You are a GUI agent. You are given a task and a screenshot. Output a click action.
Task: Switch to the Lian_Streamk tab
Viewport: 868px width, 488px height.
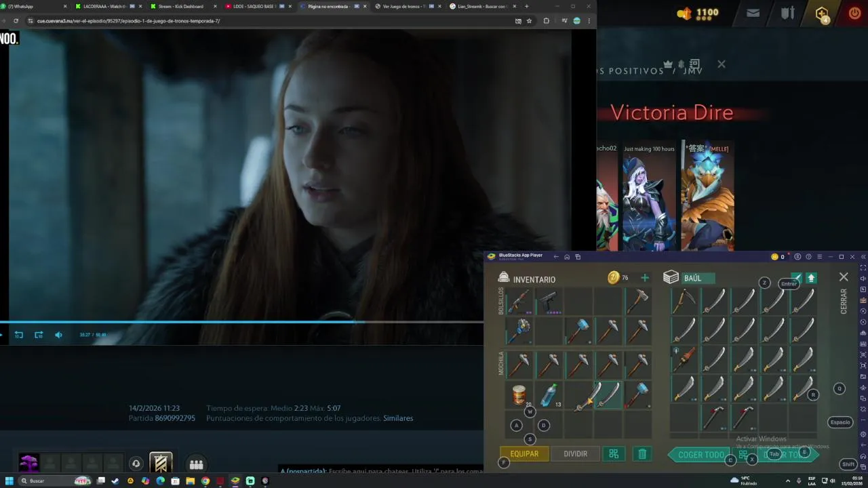(481, 6)
